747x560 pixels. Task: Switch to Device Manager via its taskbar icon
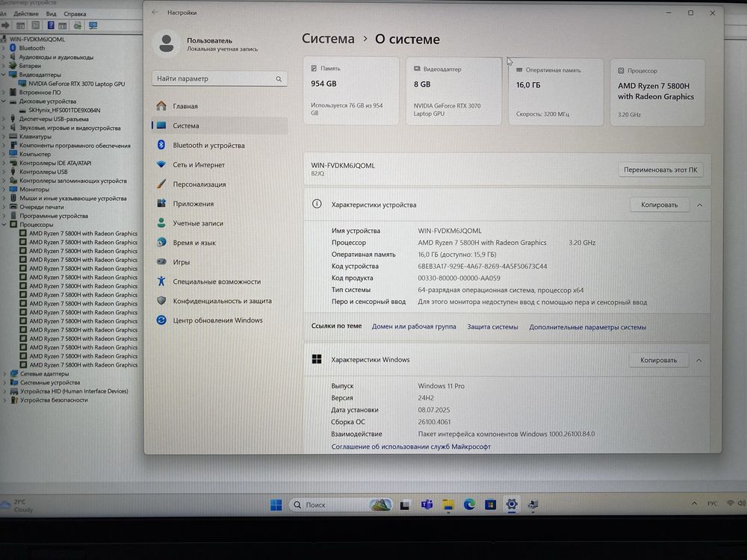tap(533, 505)
